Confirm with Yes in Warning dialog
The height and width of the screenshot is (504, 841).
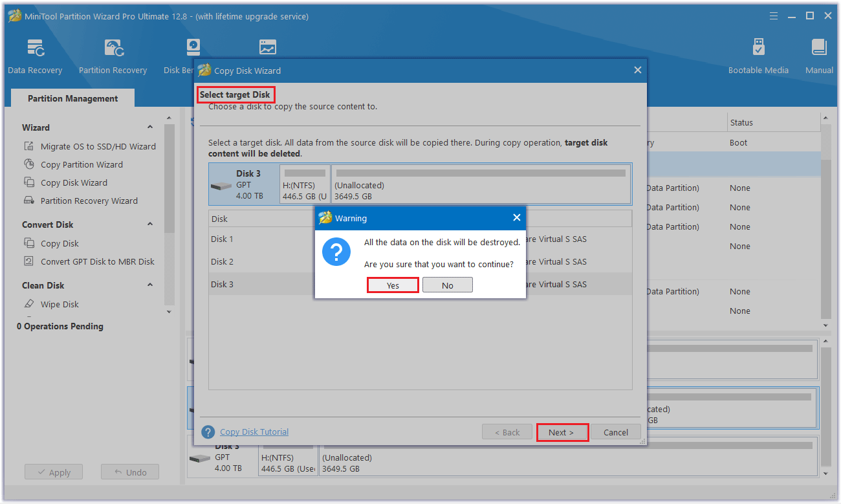point(393,285)
